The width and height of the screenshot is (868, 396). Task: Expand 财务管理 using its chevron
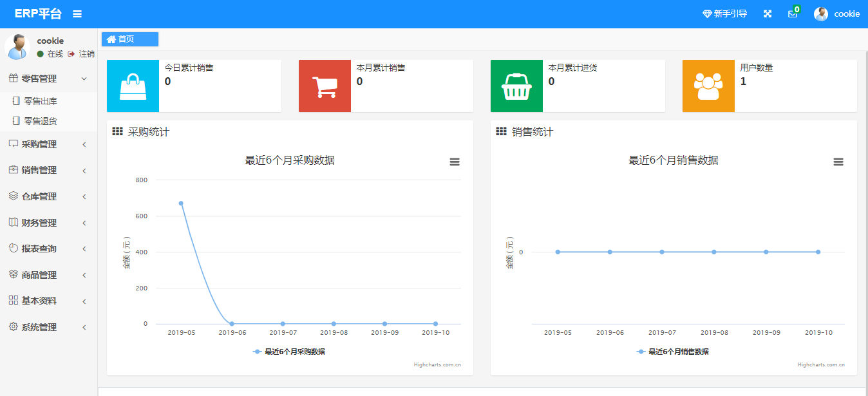(84, 223)
